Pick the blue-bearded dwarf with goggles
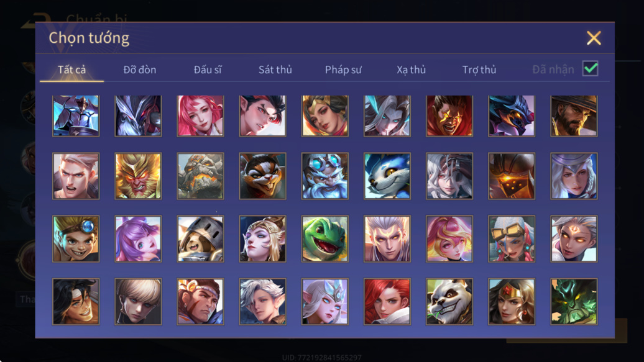Image resolution: width=644 pixels, height=362 pixels. coord(325,176)
